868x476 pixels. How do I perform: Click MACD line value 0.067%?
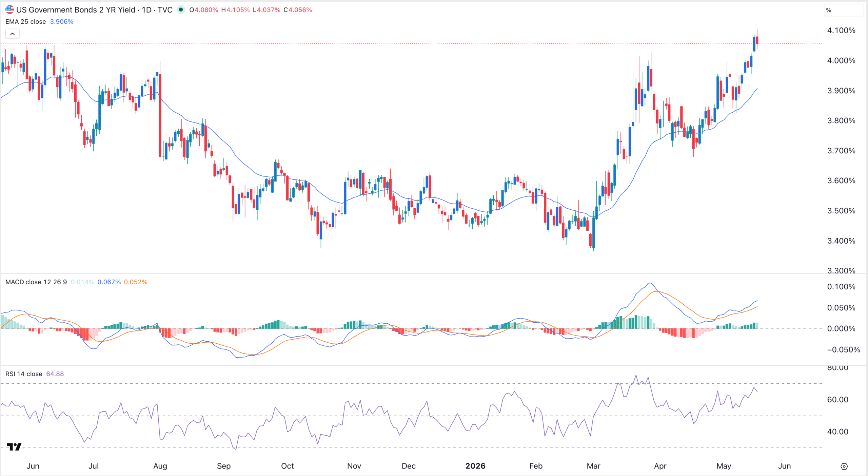click(x=109, y=282)
